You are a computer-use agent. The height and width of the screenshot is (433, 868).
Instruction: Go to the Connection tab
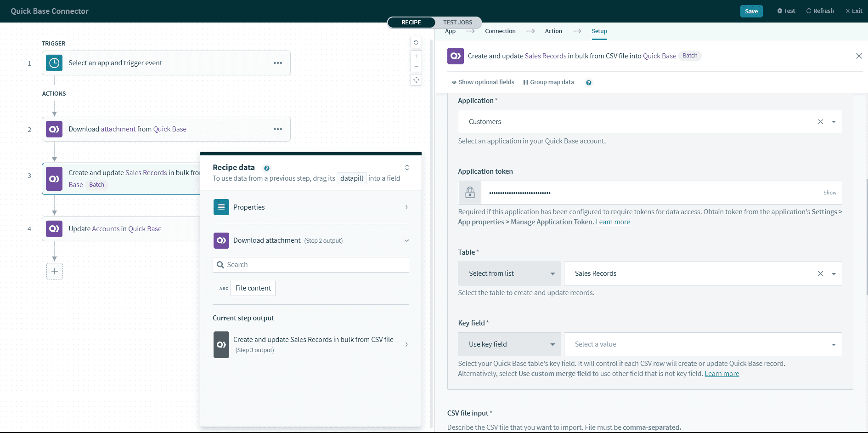click(500, 31)
